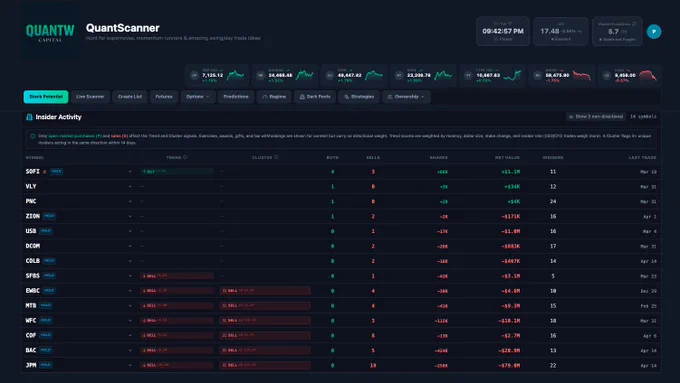Open the Create List tab

tap(130, 97)
